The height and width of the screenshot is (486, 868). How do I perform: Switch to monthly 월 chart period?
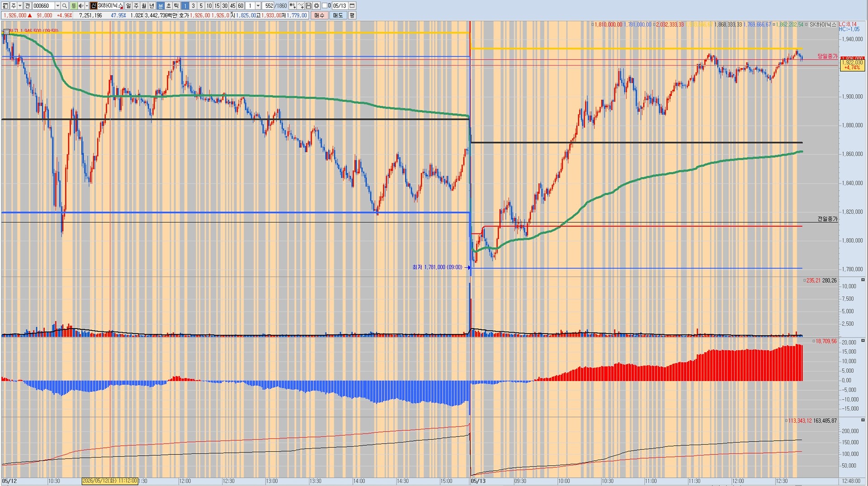pos(144,6)
